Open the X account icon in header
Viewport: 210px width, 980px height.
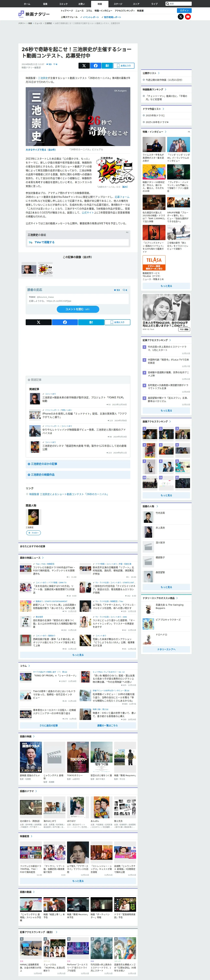point(181,17)
